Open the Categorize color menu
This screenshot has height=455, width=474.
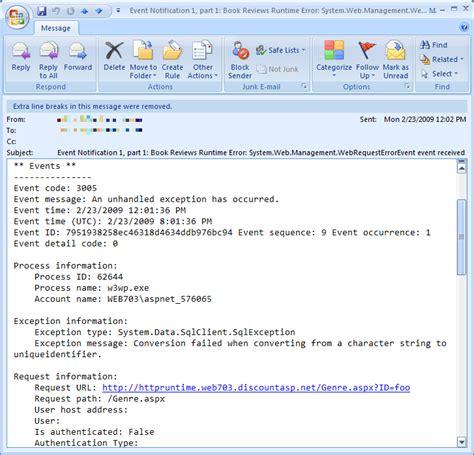[334, 59]
